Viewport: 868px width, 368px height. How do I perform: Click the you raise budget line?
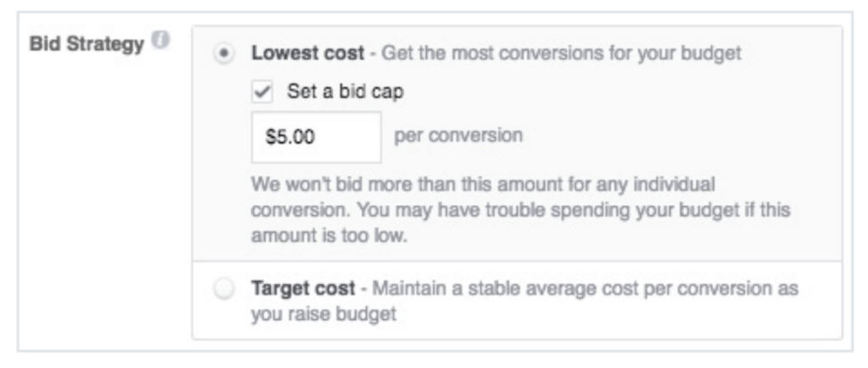pos(324,315)
